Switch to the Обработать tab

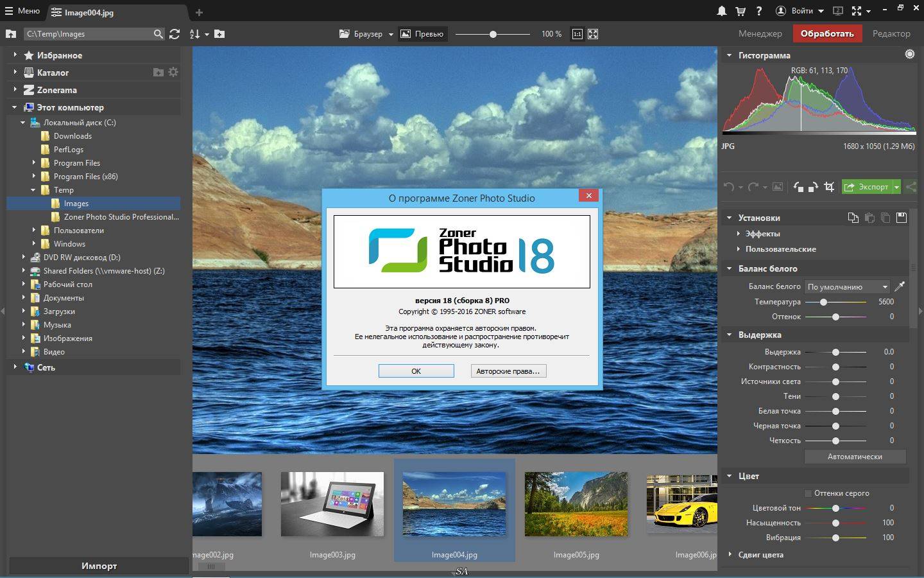[827, 33]
